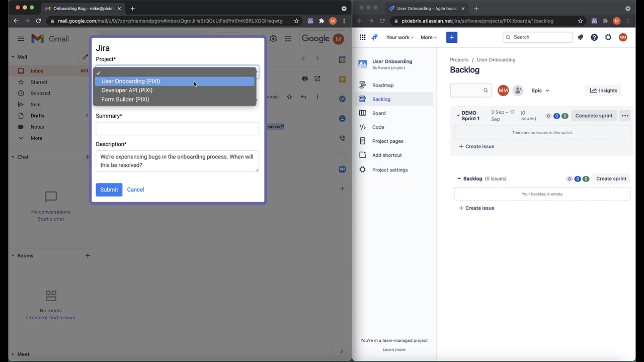Viewport: 644px width, 362px height.
Task: Open the Insights panel button
Action: 603,90
